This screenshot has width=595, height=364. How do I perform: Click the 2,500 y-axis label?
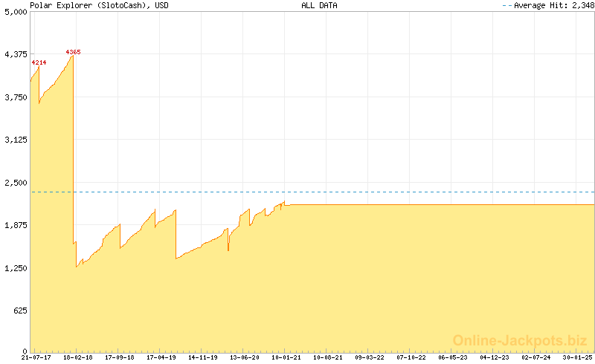pos(16,183)
